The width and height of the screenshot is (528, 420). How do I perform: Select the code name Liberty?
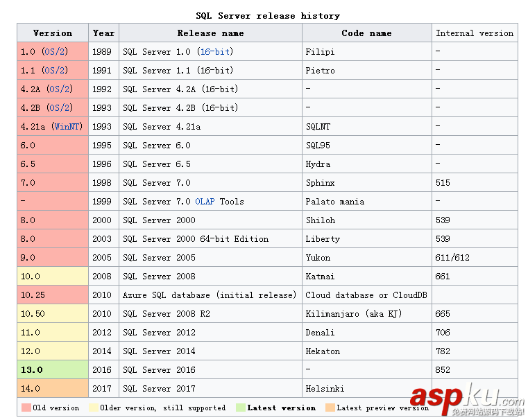tap(323, 239)
